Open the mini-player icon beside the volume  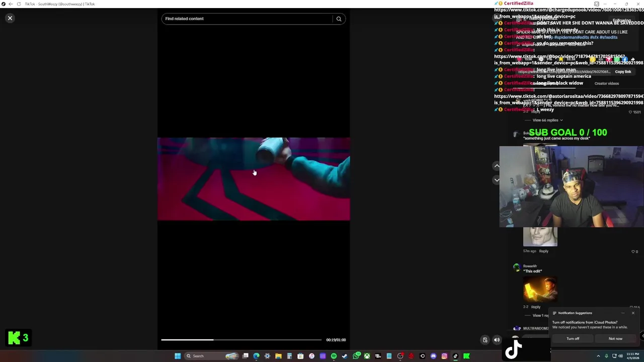point(485,340)
